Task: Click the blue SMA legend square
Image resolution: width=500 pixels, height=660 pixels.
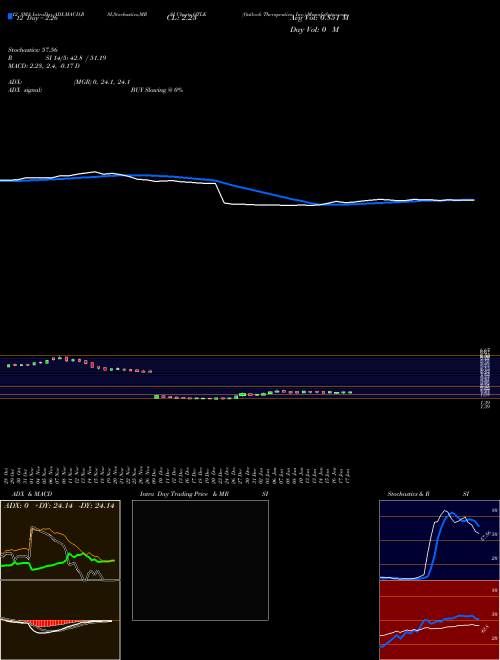Action: coord(10,17)
